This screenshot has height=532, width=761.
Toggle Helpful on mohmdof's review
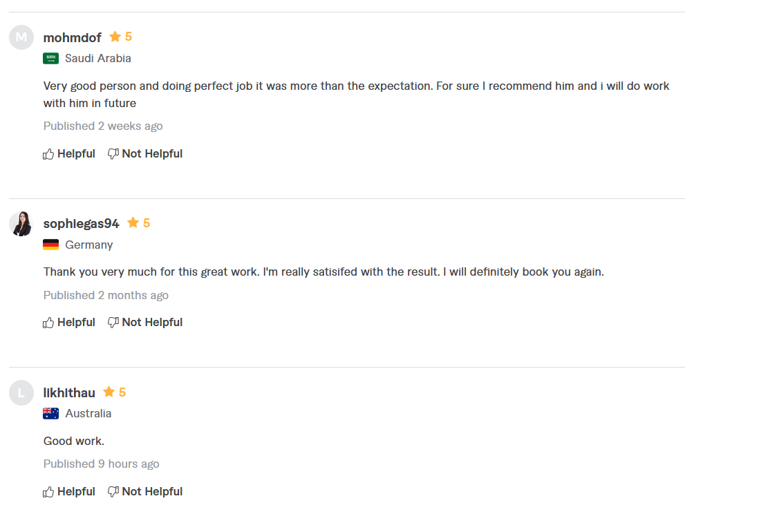click(69, 153)
